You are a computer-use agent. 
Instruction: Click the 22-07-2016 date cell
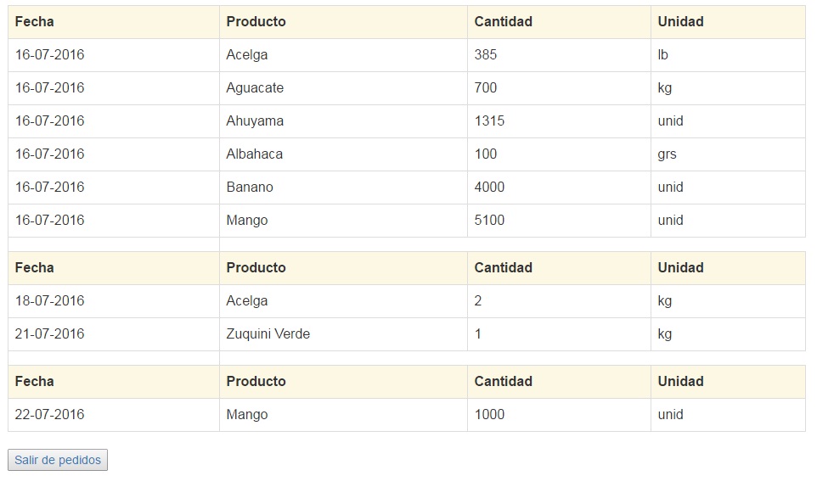(49, 414)
